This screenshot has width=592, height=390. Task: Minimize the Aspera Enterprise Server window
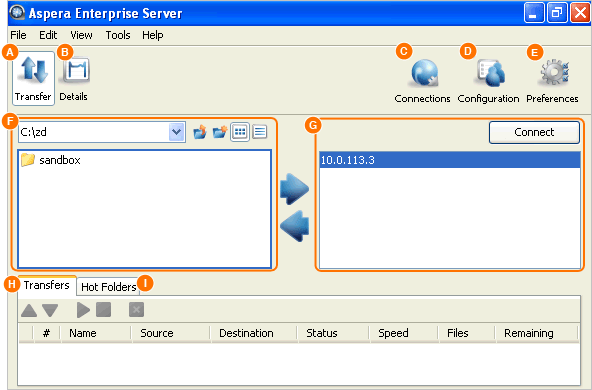pos(534,13)
